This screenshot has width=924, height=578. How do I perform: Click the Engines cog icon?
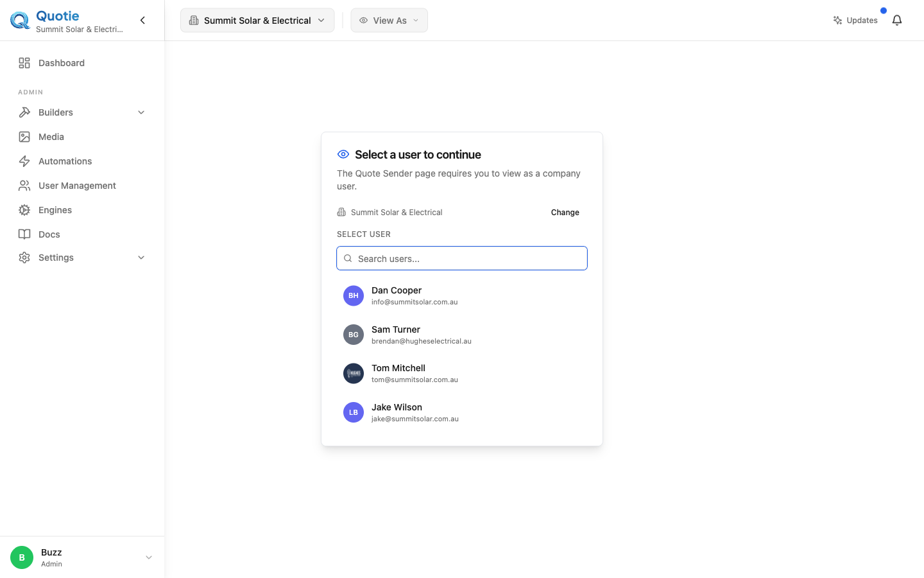(24, 210)
